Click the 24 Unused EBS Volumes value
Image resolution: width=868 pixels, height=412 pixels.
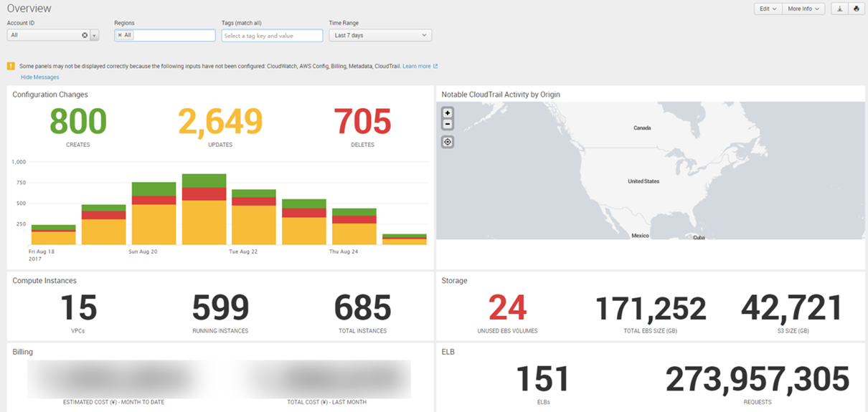click(x=507, y=308)
